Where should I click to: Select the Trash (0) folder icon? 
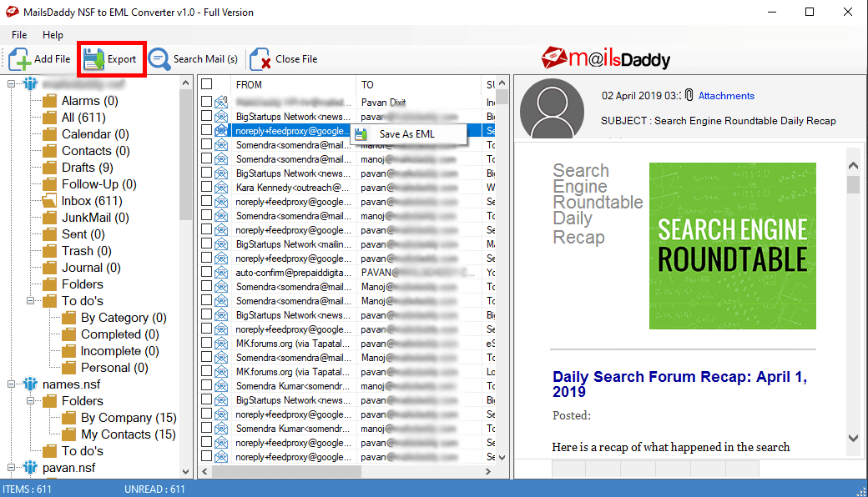(x=50, y=251)
